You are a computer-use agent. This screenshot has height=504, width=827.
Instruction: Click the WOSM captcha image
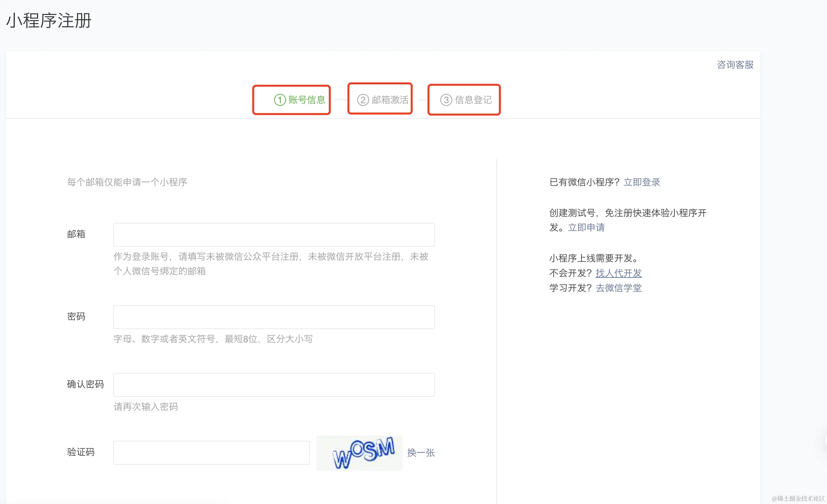[x=359, y=453]
